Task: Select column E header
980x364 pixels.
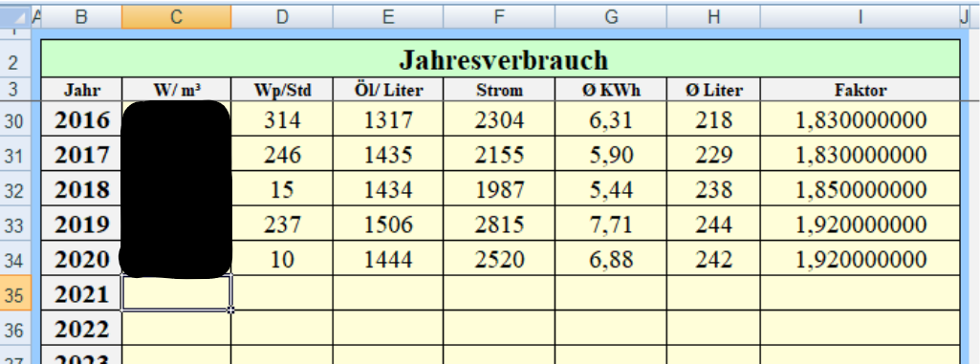Action: pyautogui.click(x=388, y=17)
